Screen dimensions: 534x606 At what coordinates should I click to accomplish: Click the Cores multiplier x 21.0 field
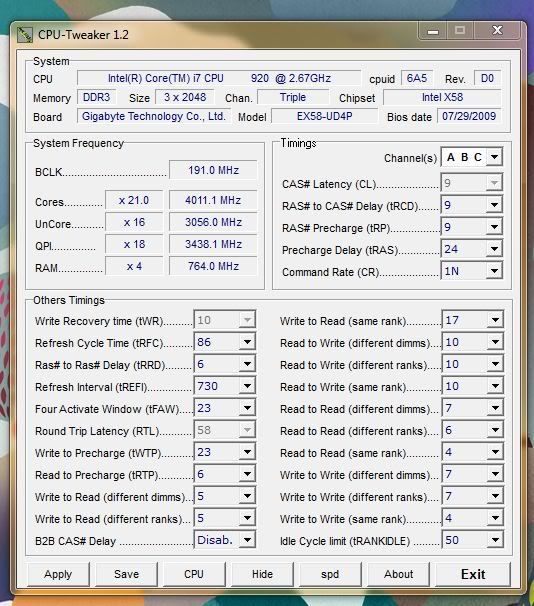coord(134,200)
